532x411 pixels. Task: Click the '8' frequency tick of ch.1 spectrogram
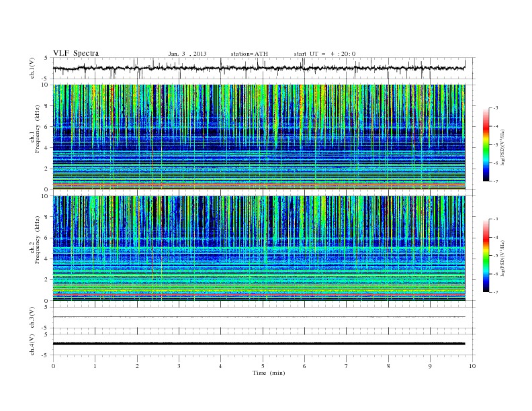[x=46, y=106]
